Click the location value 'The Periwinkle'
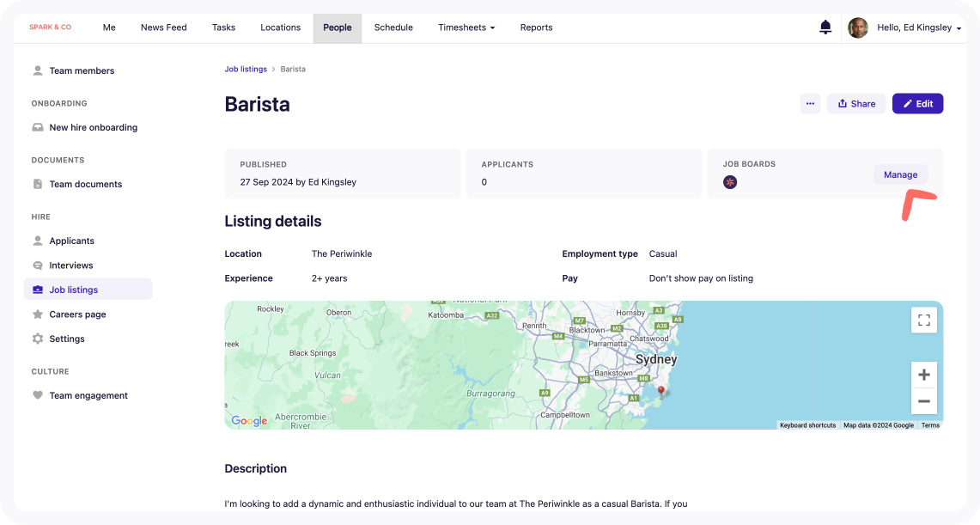 (342, 253)
